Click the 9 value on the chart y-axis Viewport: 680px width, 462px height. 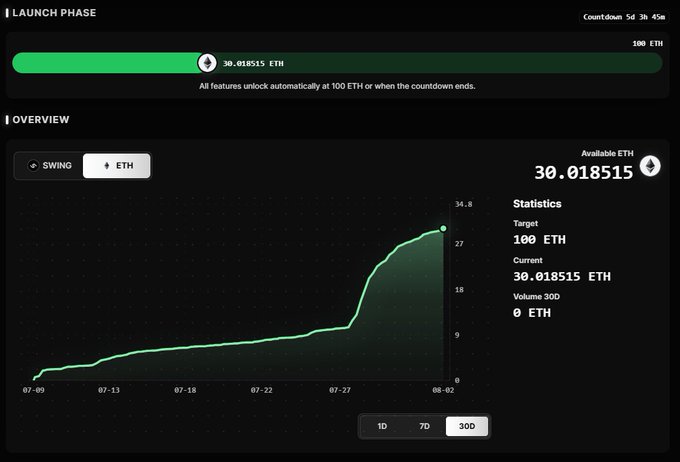coord(457,335)
